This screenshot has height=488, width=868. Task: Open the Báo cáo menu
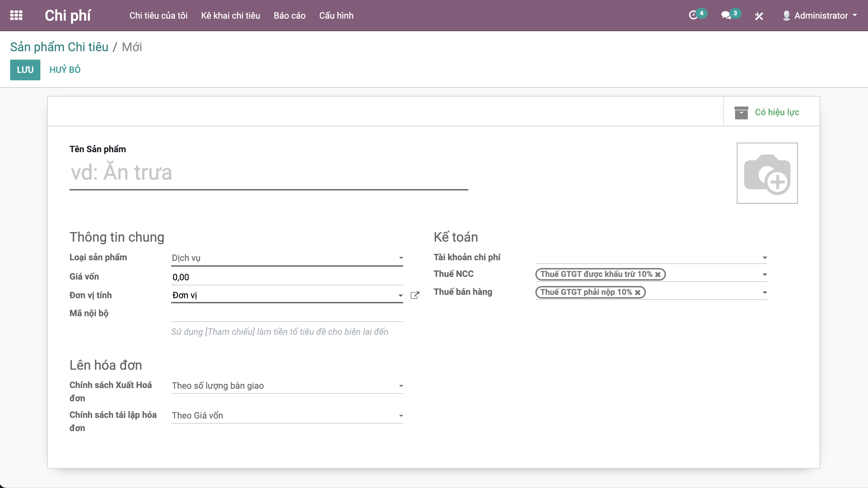[290, 16]
